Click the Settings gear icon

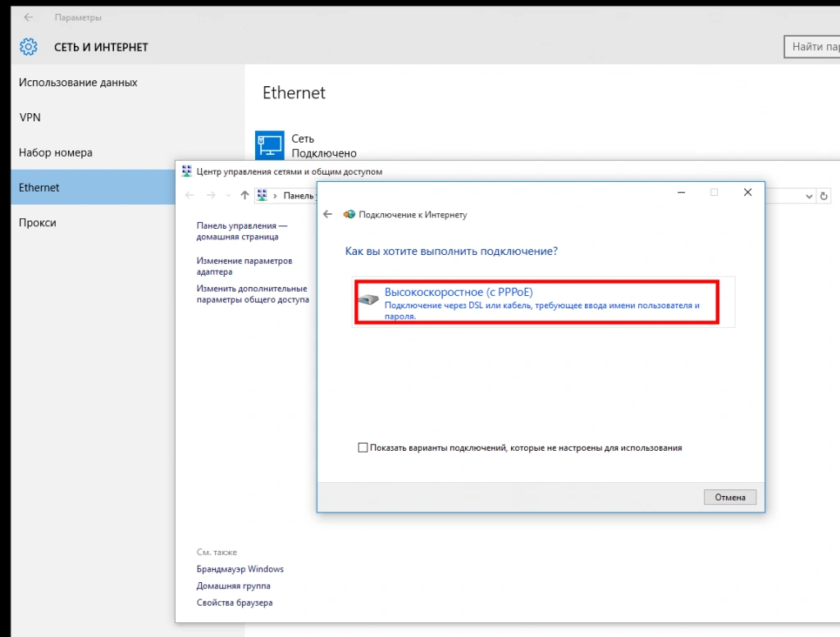pyautogui.click(x=29, y=47)
